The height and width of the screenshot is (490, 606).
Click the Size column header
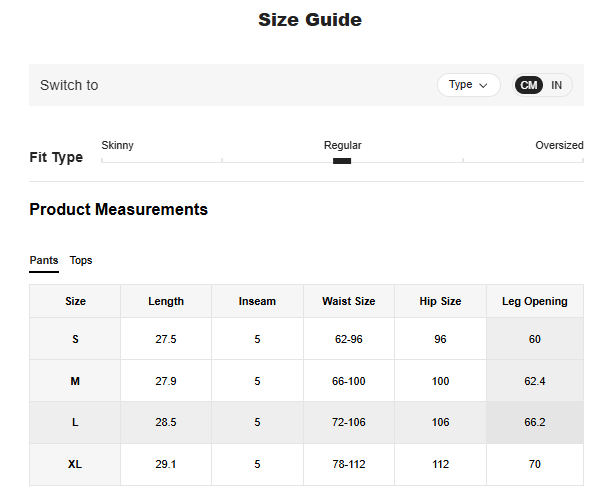(x=75, y=301)
